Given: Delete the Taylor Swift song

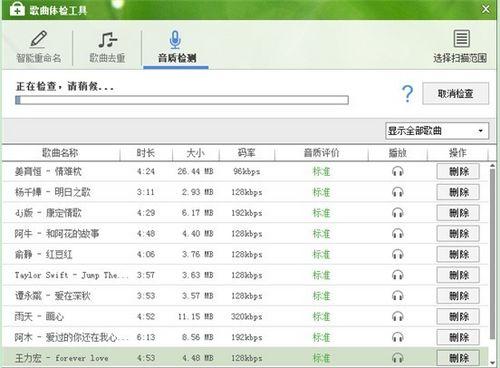Looking at the screenshot, I should tap(458, 275).
